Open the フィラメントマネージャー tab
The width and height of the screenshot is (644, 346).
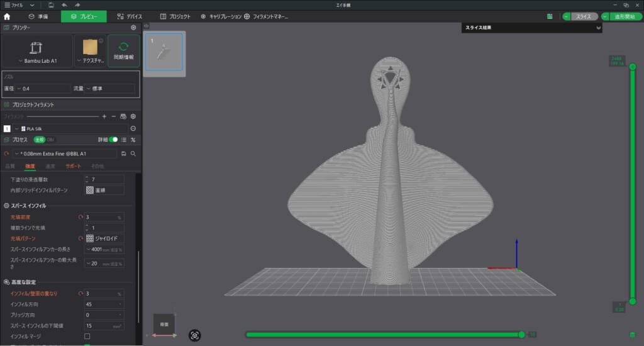tap(266, 16)
